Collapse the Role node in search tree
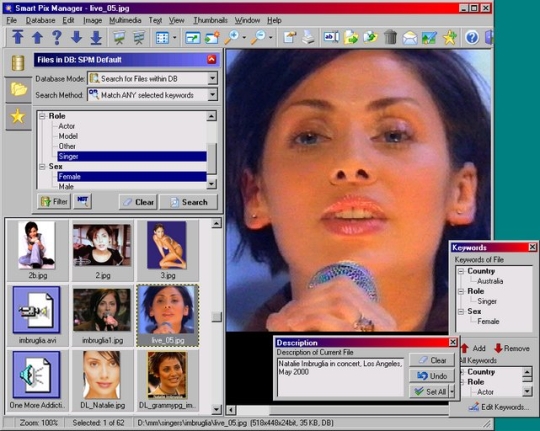Viewport: 540px width, 431px height. [x=42, y=116]
